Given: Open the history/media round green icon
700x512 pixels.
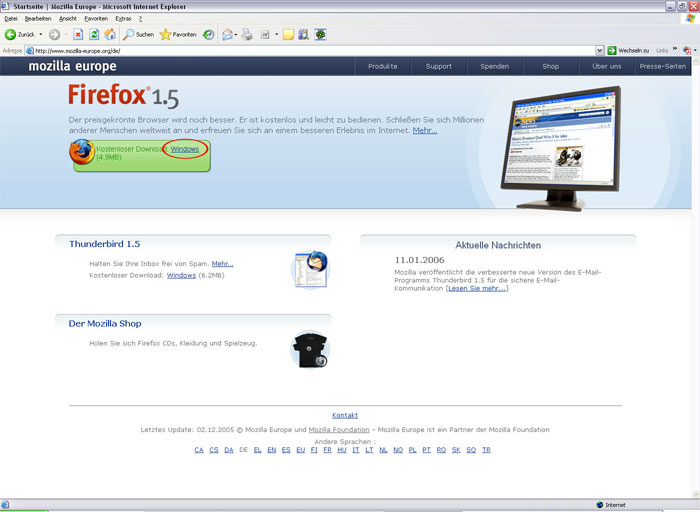Looking at the screenshot, I should pyautogui.click(x=208, y=34).
